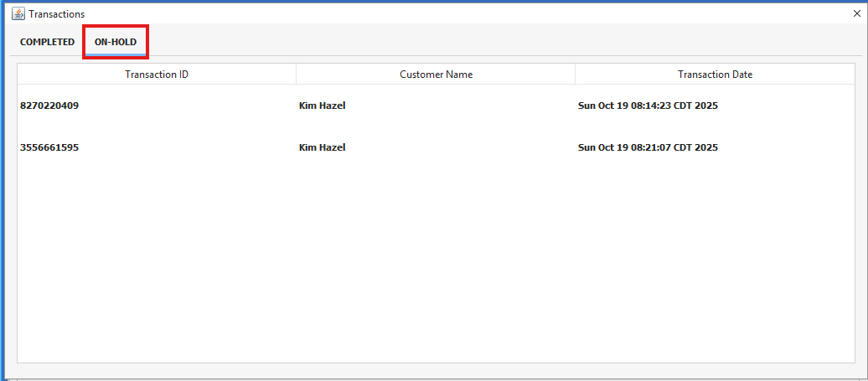Switch to the COMPLETED tab
This screenshot has width=868, height=381.
47,42
